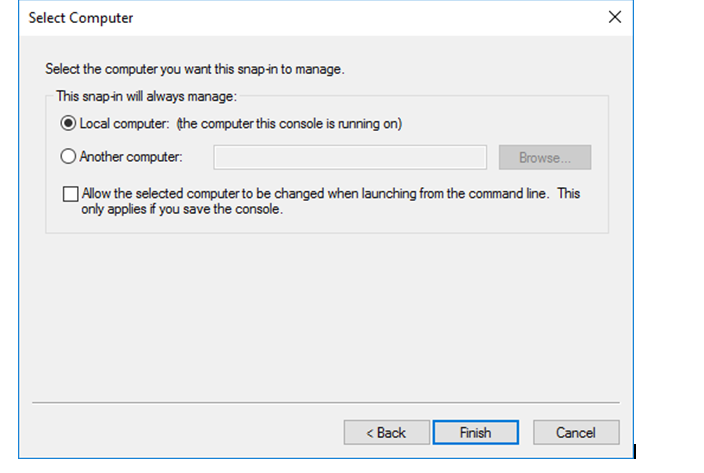Go to the previous step with Back

click(x=386, y=433)
